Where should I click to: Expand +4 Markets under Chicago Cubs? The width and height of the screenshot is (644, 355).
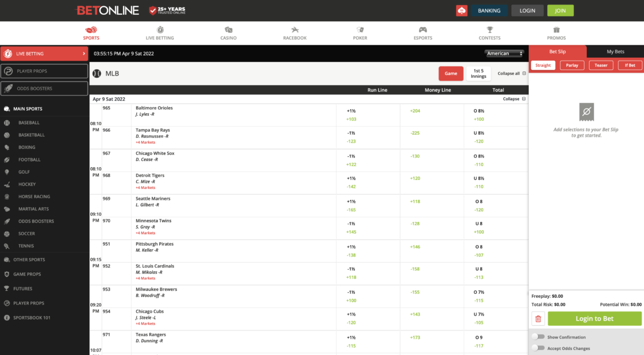click(145, 324)
